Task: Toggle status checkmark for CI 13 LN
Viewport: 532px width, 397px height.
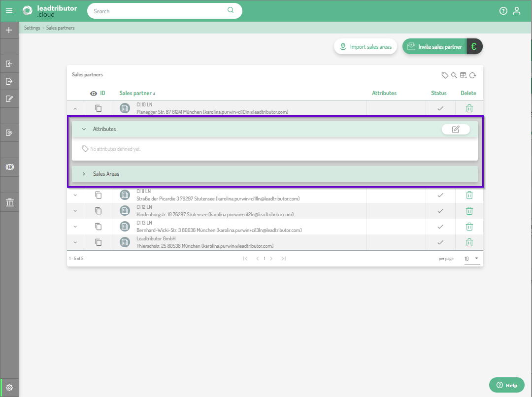Action: 440,227
